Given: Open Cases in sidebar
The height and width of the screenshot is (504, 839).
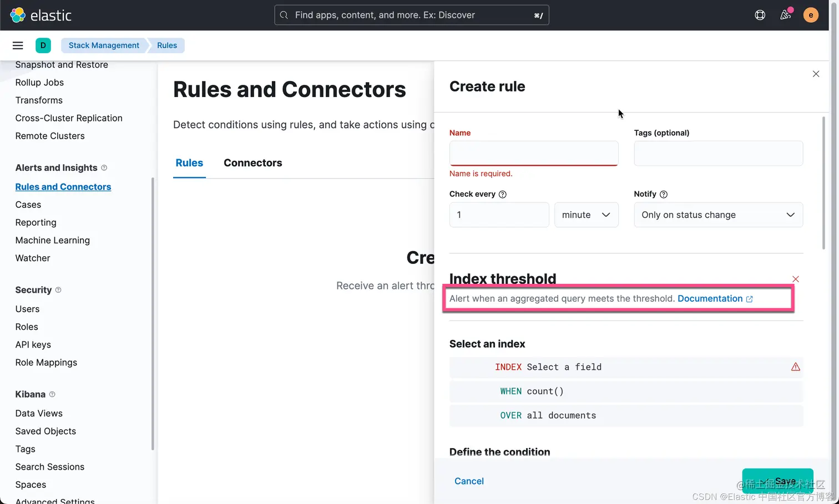Looking at the screenshot, I should [x=28, y=205].
